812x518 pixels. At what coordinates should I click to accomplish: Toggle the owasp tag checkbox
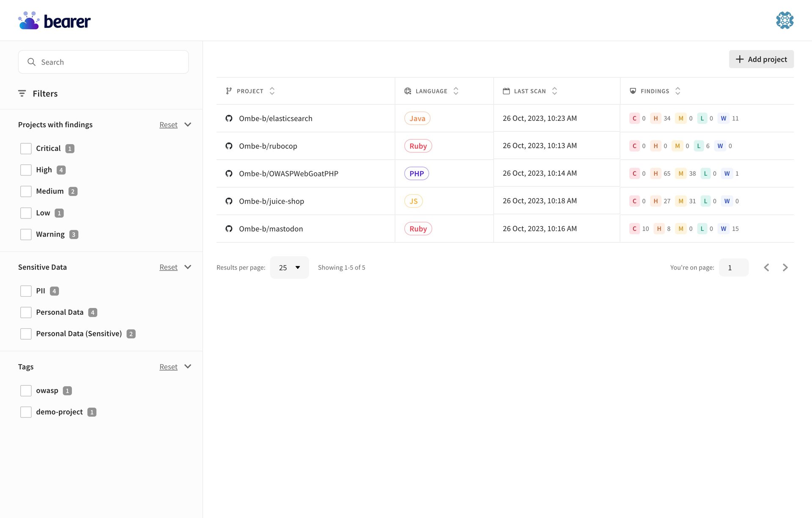click(26, 391)
